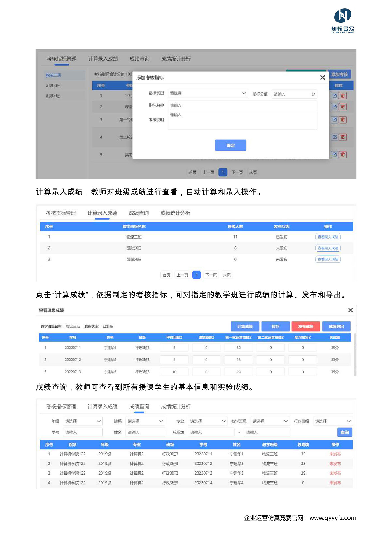Click the 指标名称 input field

[x=242, y=105]
